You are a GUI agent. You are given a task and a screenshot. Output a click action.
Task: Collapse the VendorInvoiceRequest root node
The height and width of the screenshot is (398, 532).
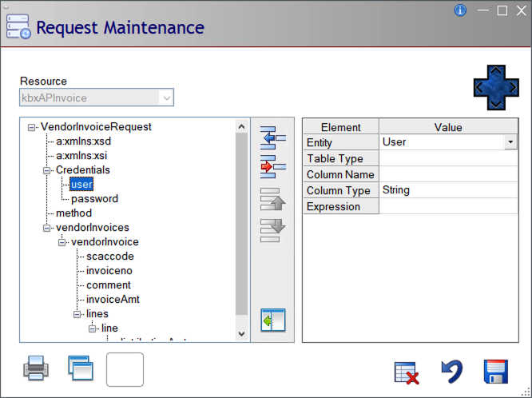31,127
